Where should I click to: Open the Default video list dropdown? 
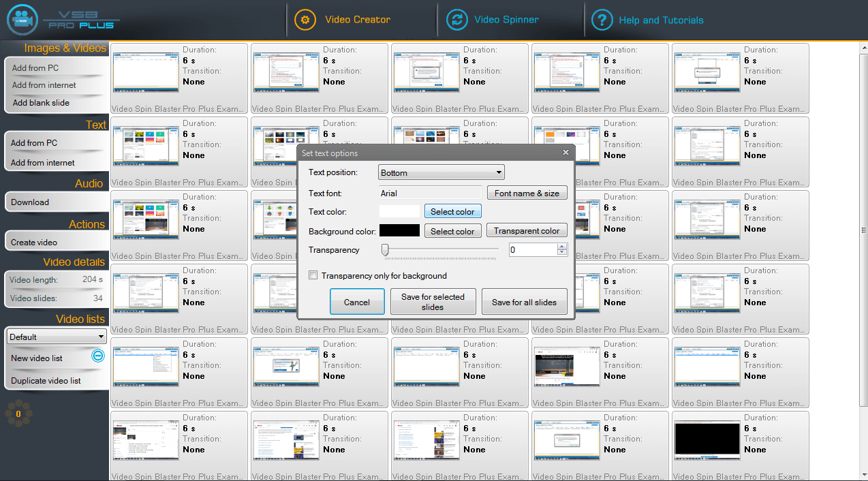click(x=57, y=337)
